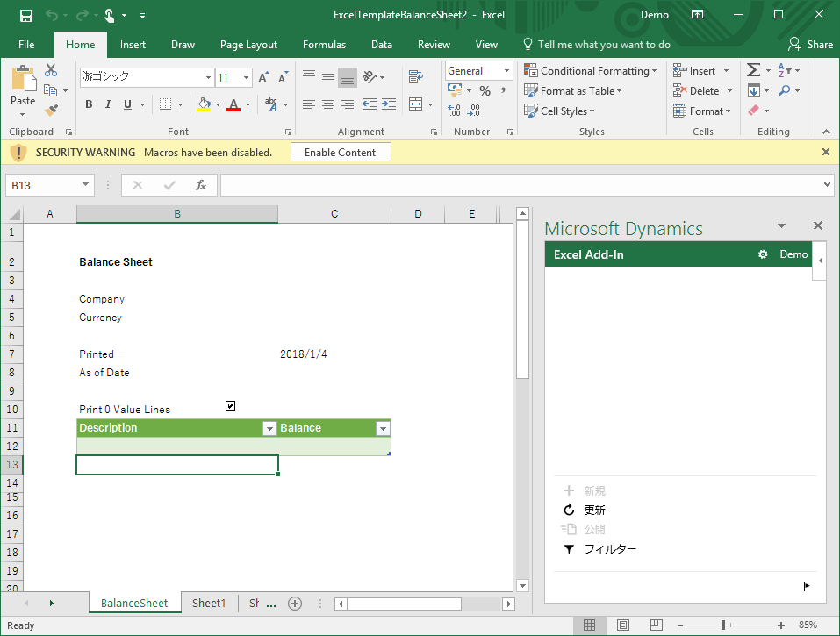Image resolution: width=840 pixels, height=636 pixels.
Task: Insert AutoSum formula
Action: pos(753,70)
